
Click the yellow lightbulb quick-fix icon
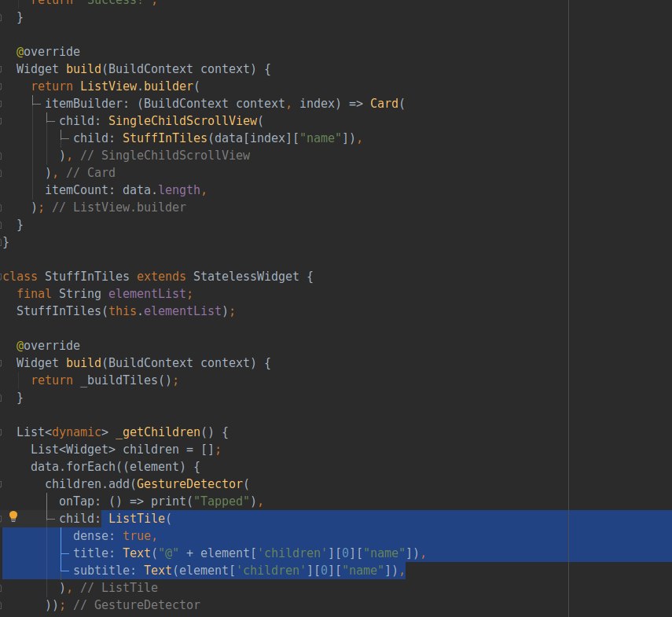click(x=13, y=516)
